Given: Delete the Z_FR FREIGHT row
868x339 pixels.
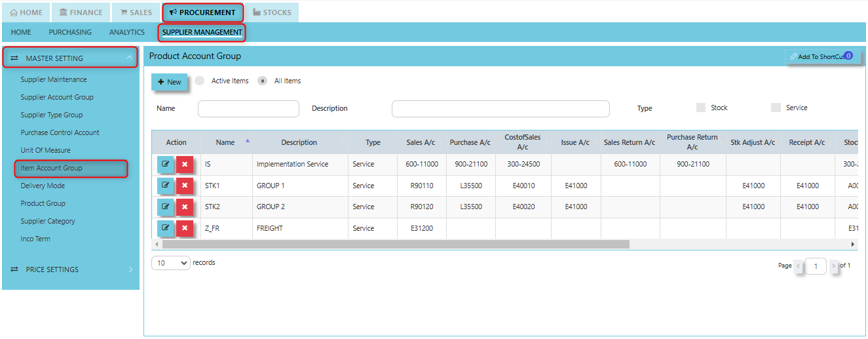Looking at the screenshot, I should coord(185,228).
